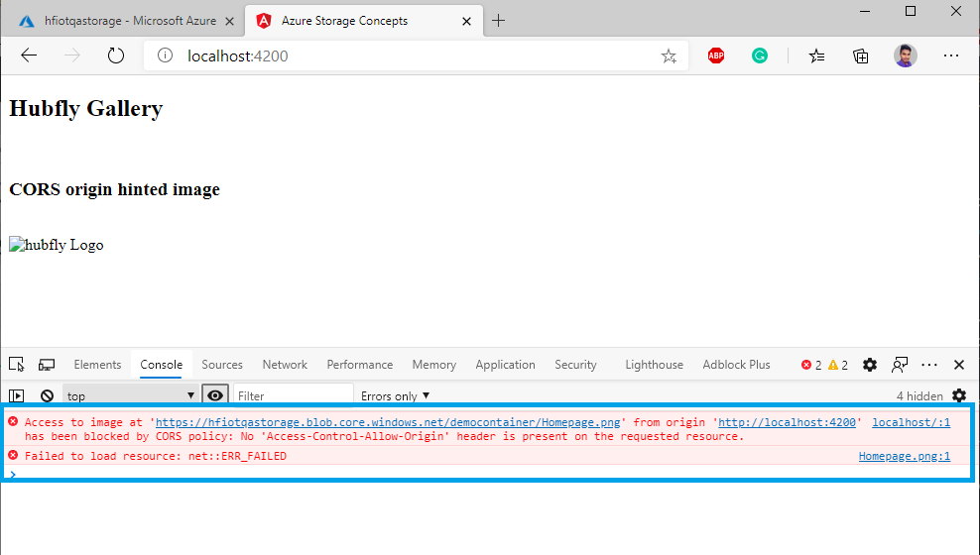
Task: Open the localhost/:1 source link
Action: (912, 422)
